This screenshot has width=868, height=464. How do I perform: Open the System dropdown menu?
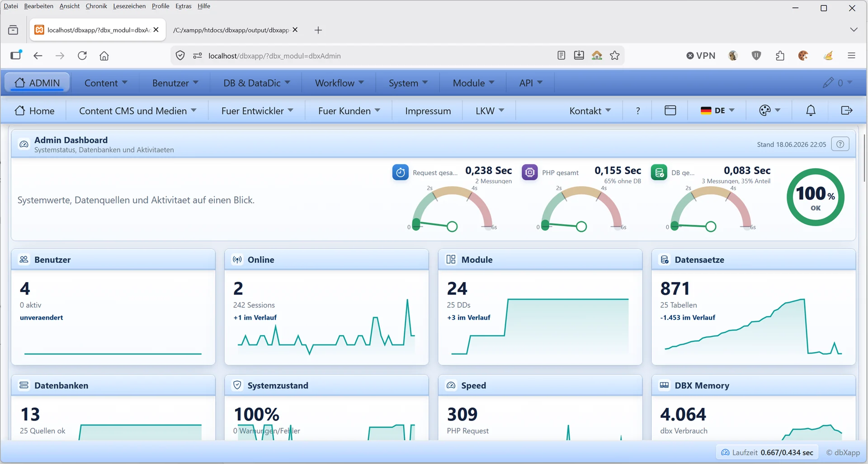tap(408, 83)
